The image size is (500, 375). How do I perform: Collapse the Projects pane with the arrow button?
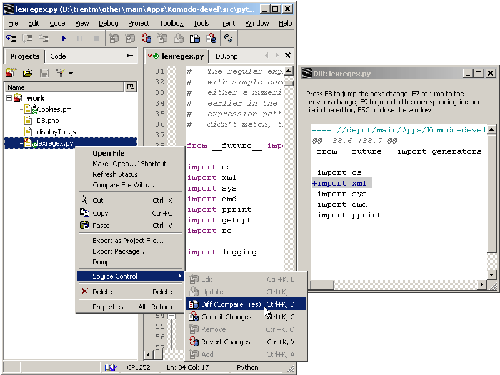[x=130, y=56]
